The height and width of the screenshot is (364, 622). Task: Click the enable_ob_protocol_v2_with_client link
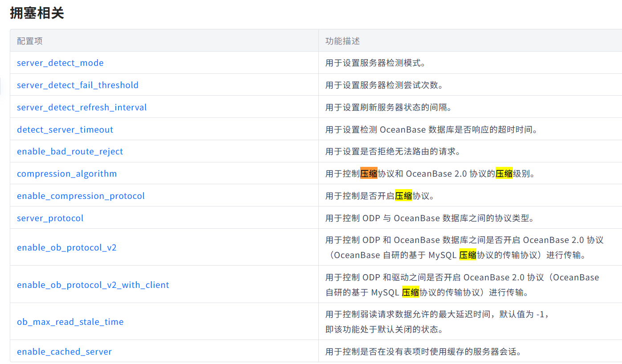[x=93, y=285]
